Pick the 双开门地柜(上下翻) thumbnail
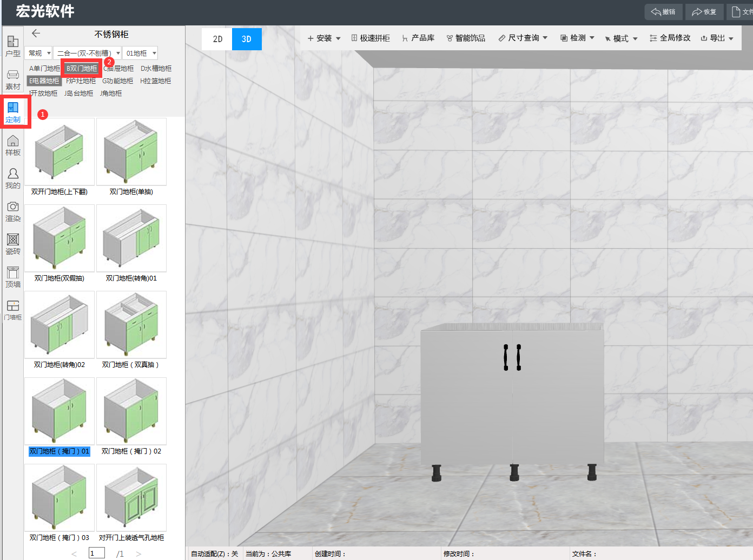Screen dimensions: 753x560 tap(60, 152)
